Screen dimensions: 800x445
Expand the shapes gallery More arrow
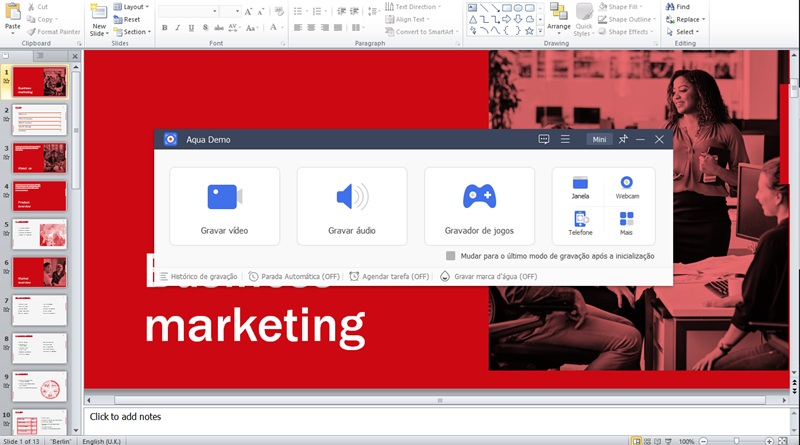tap(540, 31)
